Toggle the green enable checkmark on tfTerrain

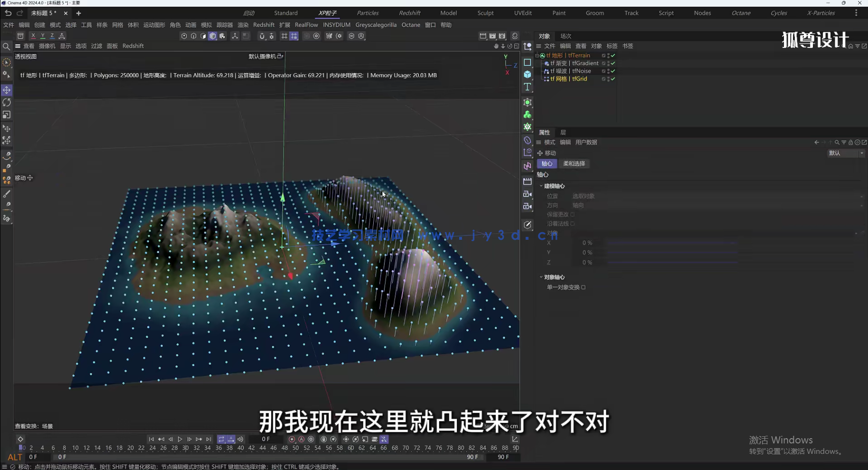click(613, 55)
